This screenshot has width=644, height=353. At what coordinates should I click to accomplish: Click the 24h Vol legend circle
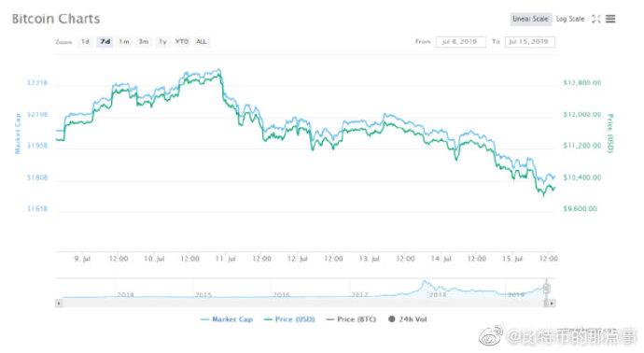(392, 318)
